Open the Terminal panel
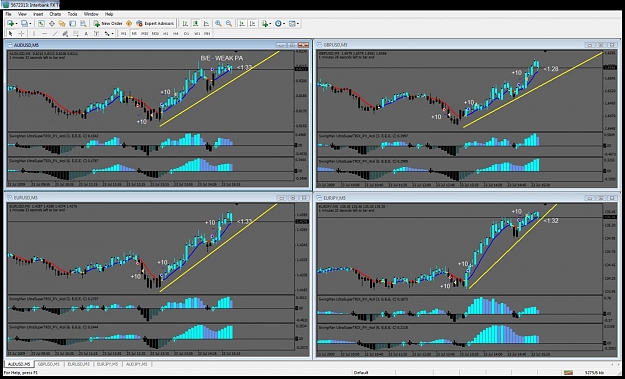Viewport: 625px width, 379px height. pyautogui.click(x=72, y=24)
